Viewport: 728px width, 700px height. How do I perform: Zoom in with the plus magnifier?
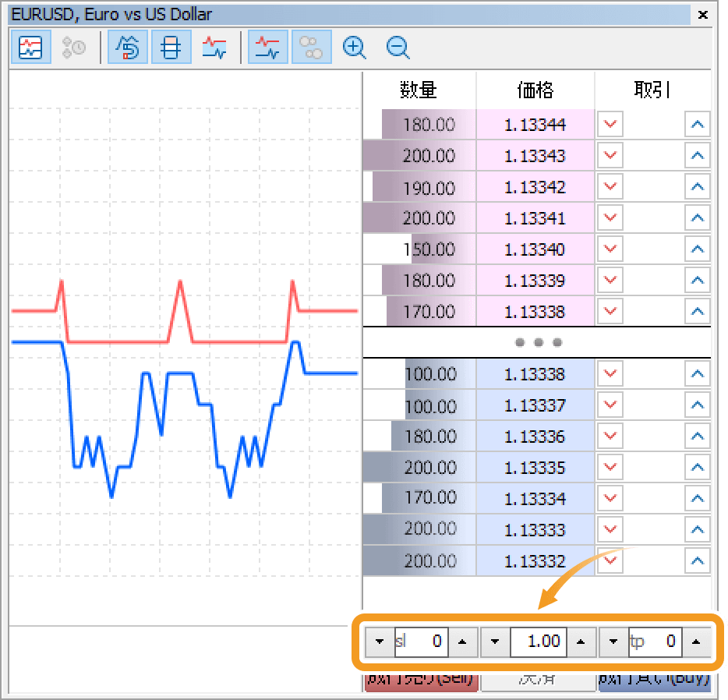click(354, 47)
